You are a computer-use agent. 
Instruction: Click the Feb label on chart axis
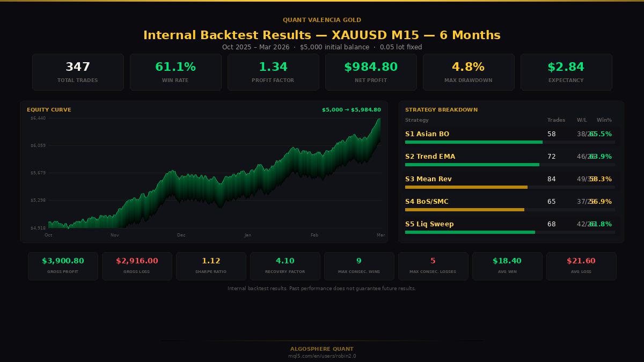click(x=314, y=235)
